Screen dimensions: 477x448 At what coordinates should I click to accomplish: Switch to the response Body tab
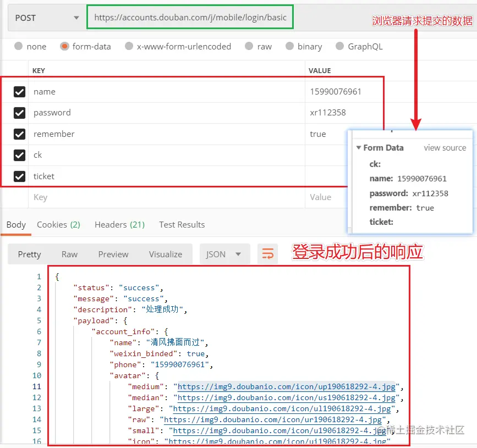coord(16,225)
